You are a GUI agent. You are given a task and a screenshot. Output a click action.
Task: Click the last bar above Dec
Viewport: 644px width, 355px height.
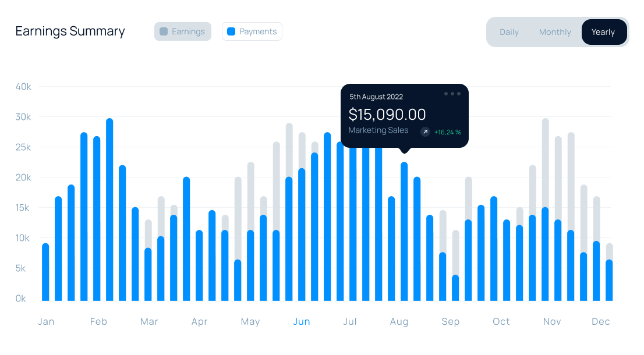click(x=609, y=279)
